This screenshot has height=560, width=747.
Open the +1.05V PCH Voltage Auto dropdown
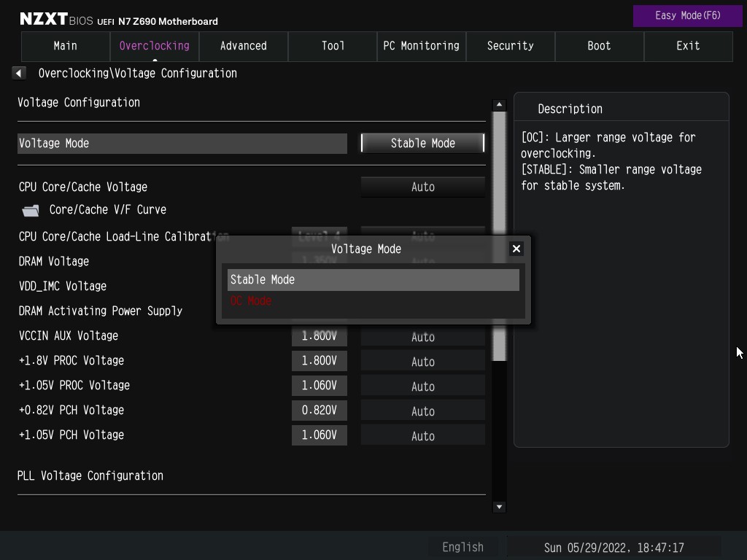422,436
